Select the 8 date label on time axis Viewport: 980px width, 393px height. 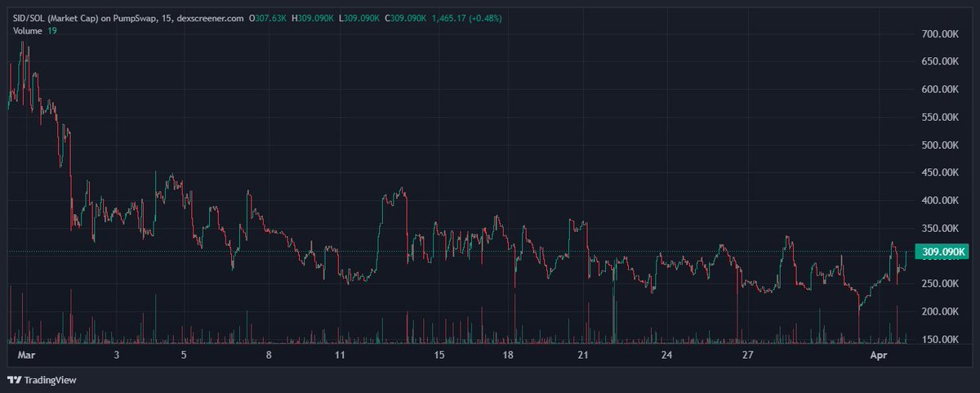point(268,355)
